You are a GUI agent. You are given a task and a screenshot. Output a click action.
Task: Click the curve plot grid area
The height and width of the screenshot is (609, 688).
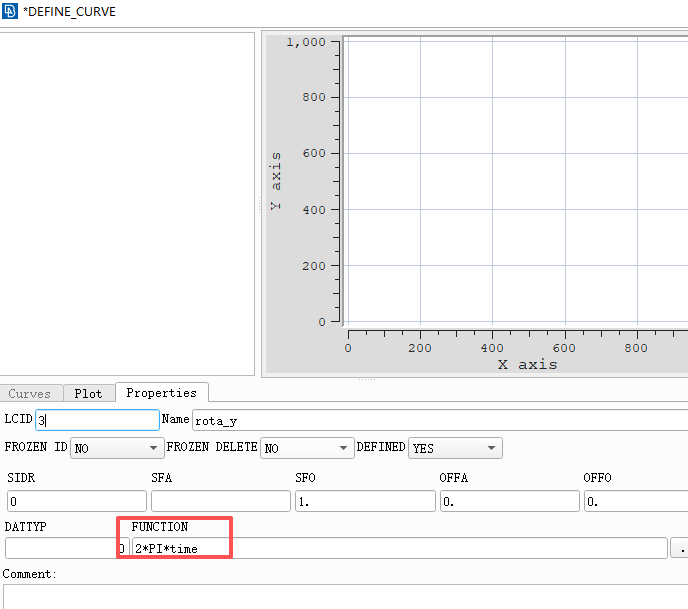(515, 182)
